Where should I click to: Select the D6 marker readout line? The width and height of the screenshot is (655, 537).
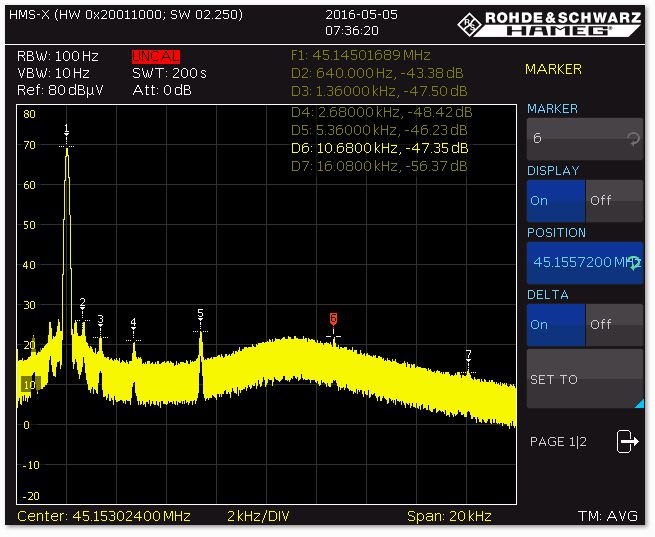379,148
